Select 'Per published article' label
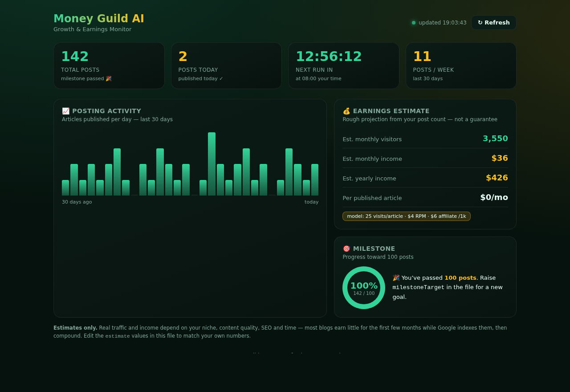The height and width of the screenshot is (392, 570). [372, 198]
